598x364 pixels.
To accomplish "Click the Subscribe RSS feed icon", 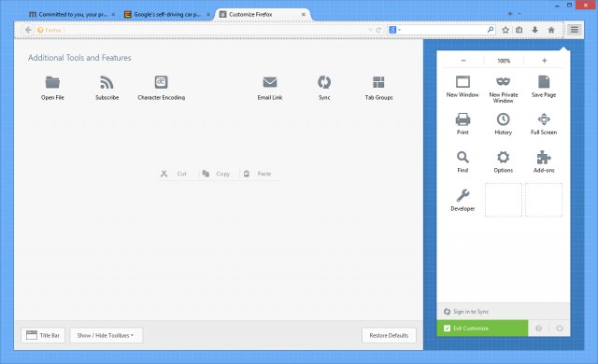I will point(107,82).
